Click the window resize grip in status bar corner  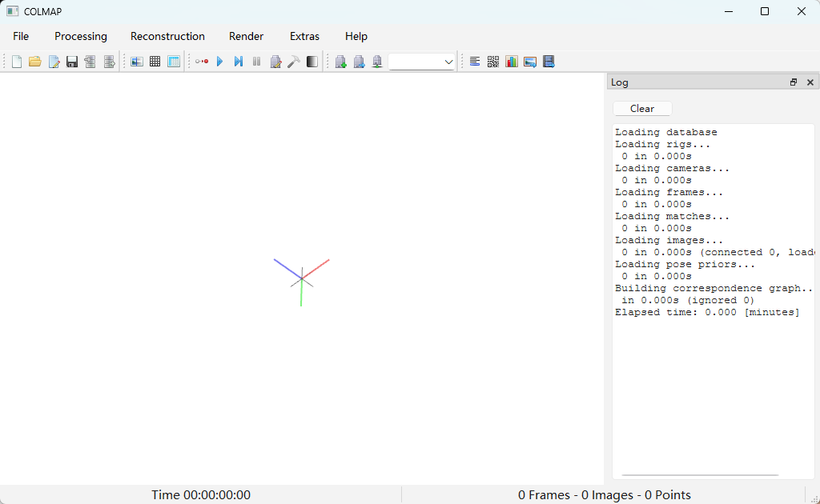[814, 498]
